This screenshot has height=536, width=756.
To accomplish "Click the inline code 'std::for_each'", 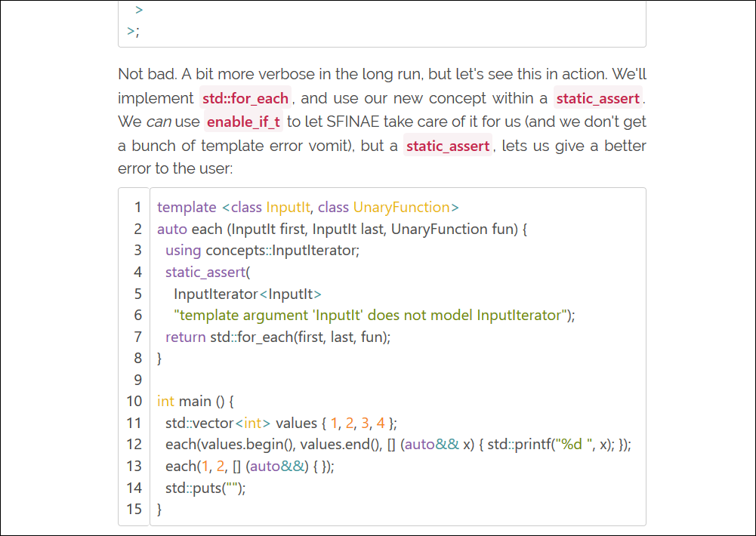I will click(x=245, y=98).
